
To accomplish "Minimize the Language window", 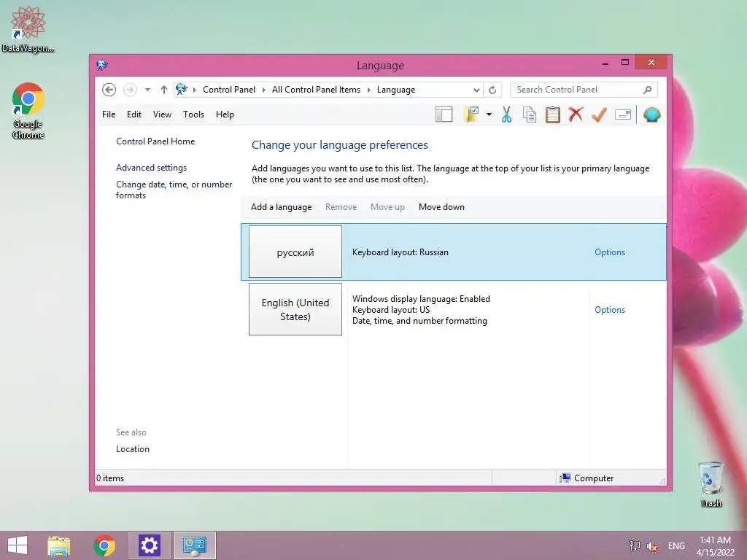I will pyautogui.click(x=605, y=63).
